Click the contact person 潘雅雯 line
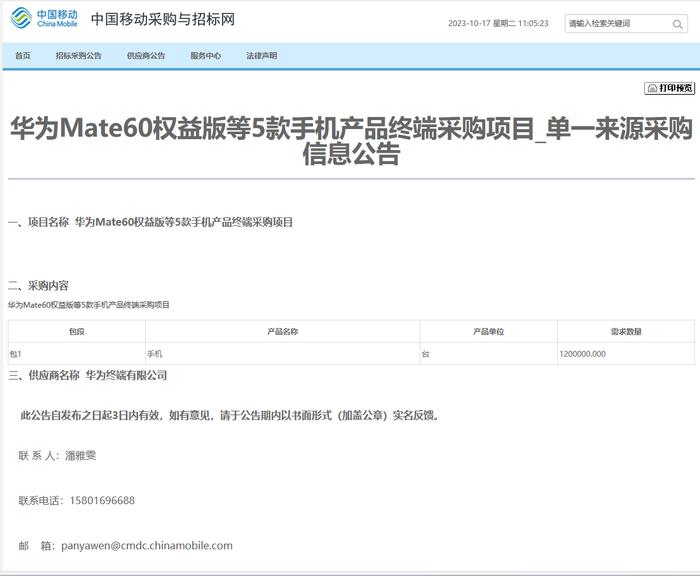 click(57, 455)
